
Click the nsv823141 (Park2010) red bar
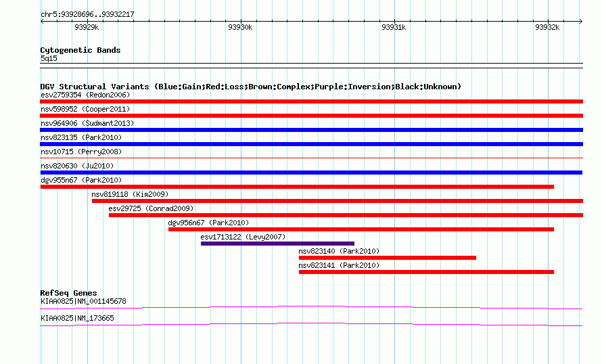tap(426, 272)
